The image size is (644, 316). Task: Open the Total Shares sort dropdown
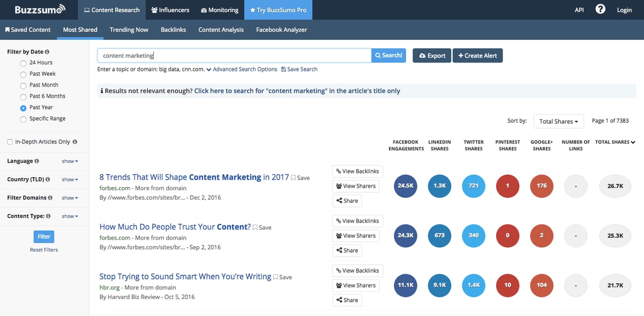tap(558, 121)
